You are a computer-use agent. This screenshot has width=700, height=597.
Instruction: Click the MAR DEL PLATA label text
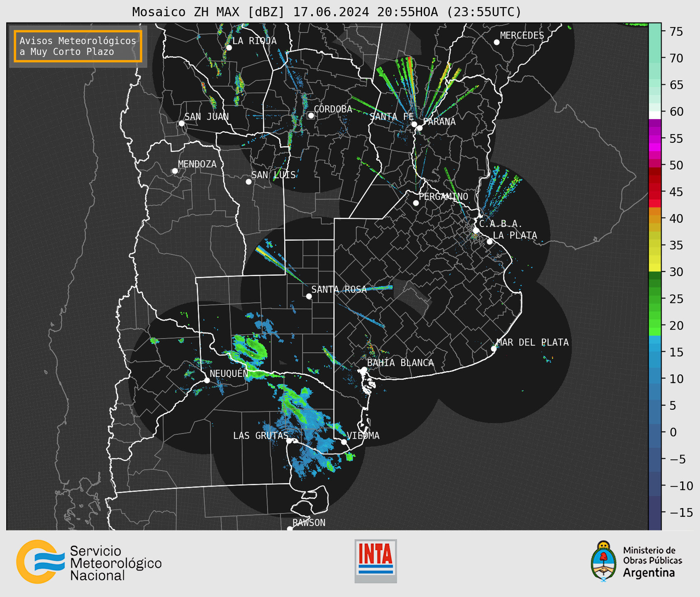[533, 343]
